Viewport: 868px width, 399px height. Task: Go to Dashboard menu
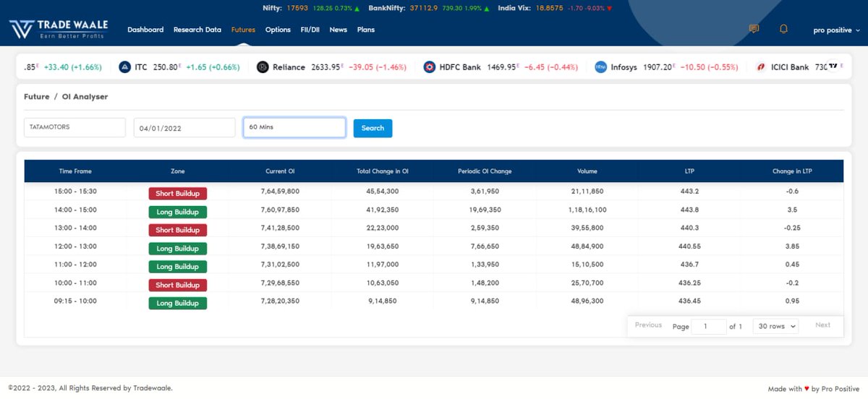[x=145, y=30]
